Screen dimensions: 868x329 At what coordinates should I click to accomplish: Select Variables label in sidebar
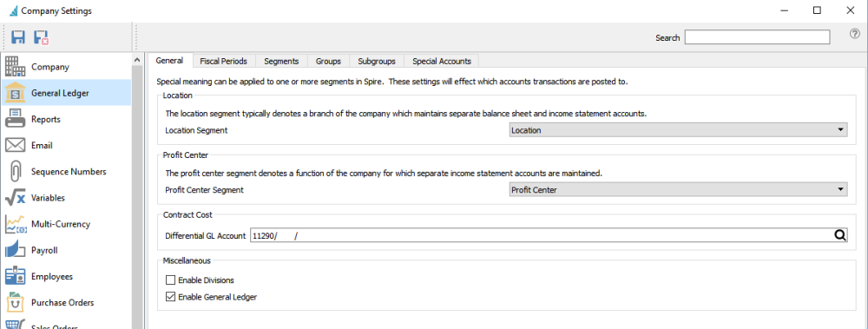(x=48, y=198)
